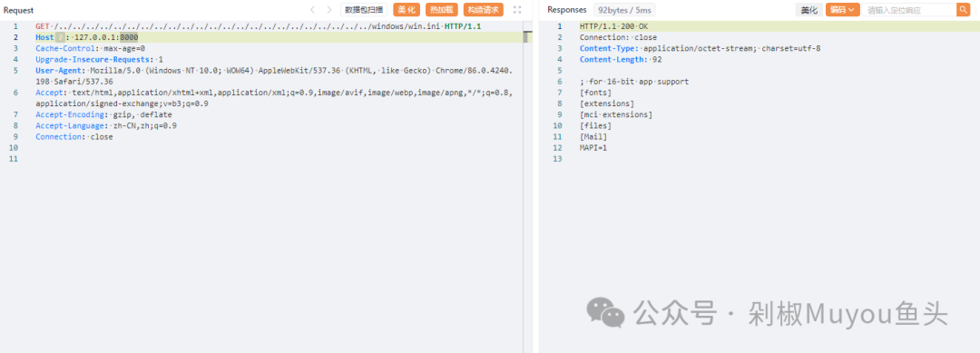The height and width of the screenshot is (353, 980).
Task: Click the Accept: text/html header line
Action: point(274,98)
